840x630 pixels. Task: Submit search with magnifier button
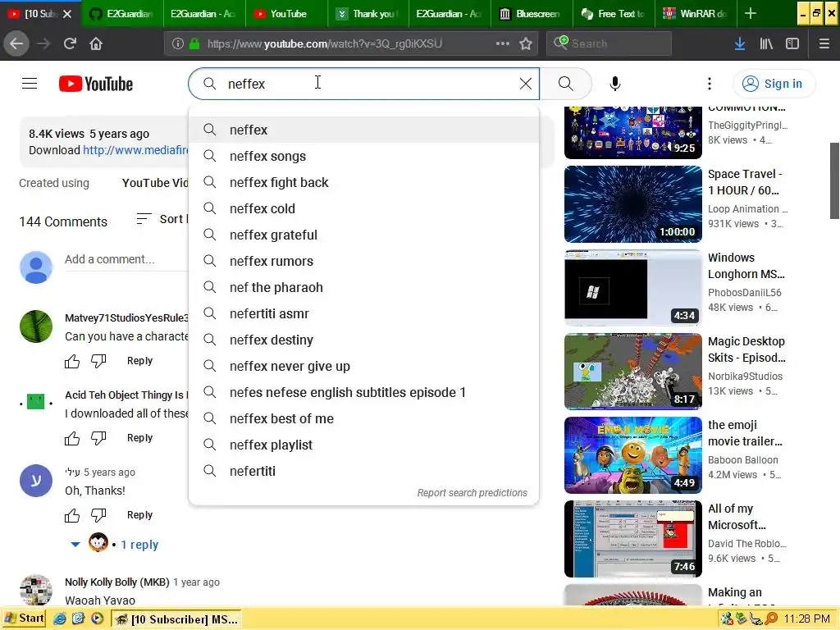click(566, 84)
